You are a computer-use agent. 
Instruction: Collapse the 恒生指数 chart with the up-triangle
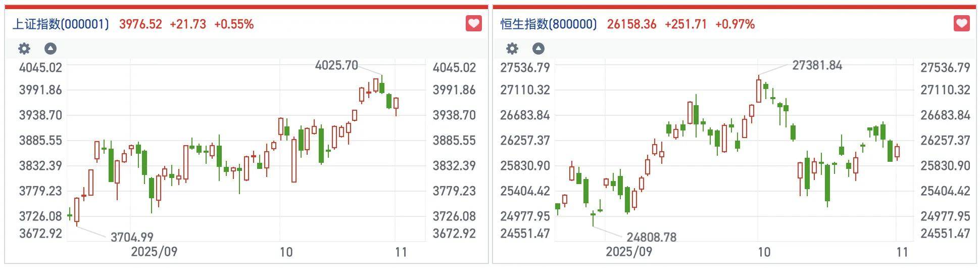click(x=538, y=49)
